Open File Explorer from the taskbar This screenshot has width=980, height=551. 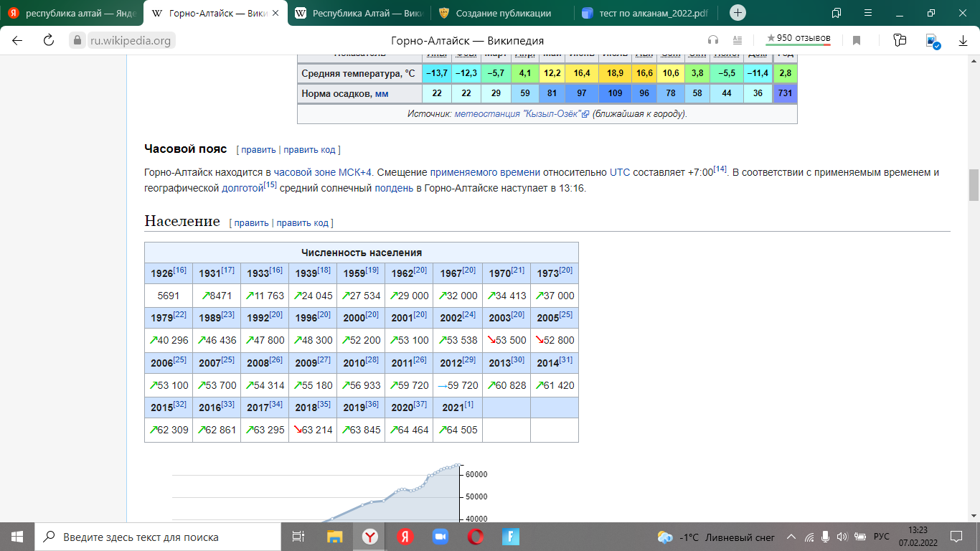334,537
